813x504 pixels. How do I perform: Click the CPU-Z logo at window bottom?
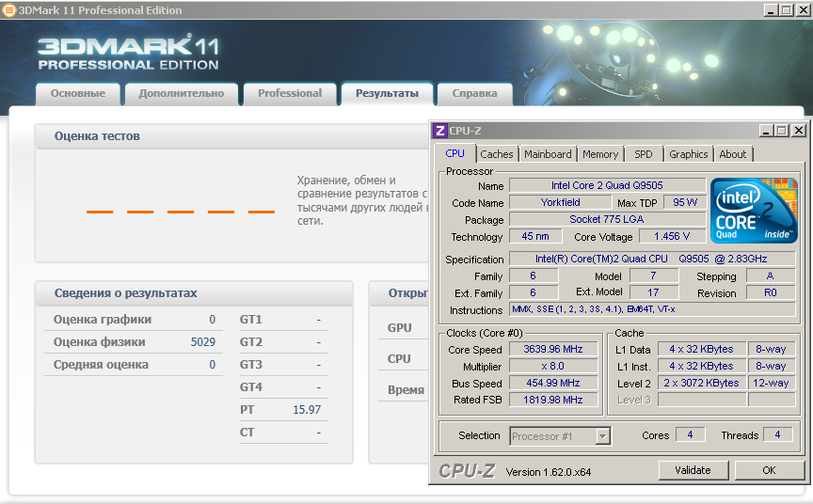(467, 471)
